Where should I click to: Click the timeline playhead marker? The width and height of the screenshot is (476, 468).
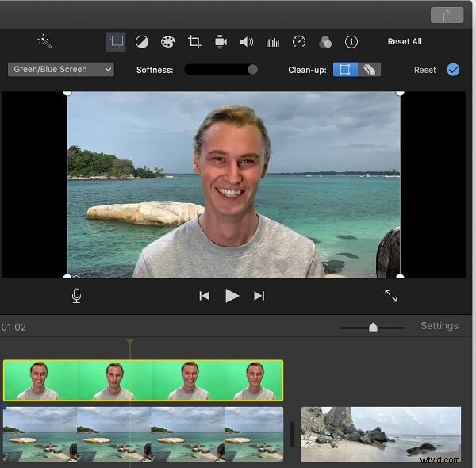click(x=130, y=341)
